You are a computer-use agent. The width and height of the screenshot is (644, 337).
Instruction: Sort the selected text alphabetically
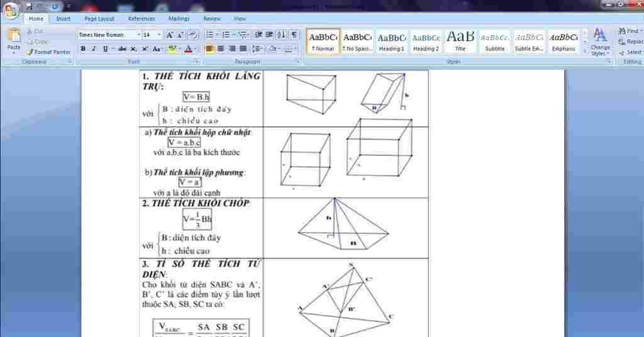tap(281, 35)
